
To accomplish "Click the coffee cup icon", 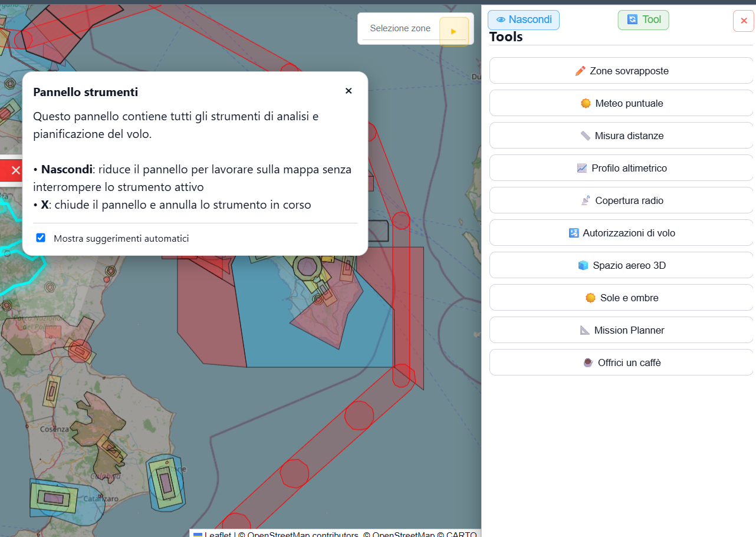I will [588, 363].
